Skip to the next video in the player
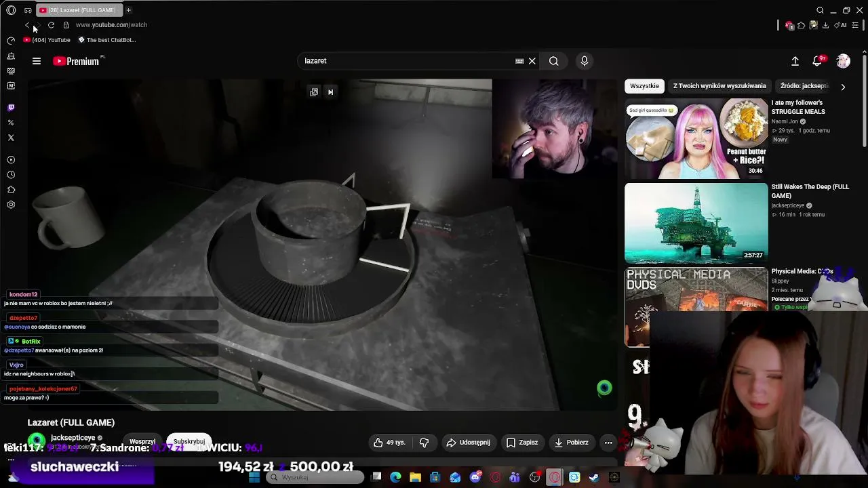 pos(330,92)
